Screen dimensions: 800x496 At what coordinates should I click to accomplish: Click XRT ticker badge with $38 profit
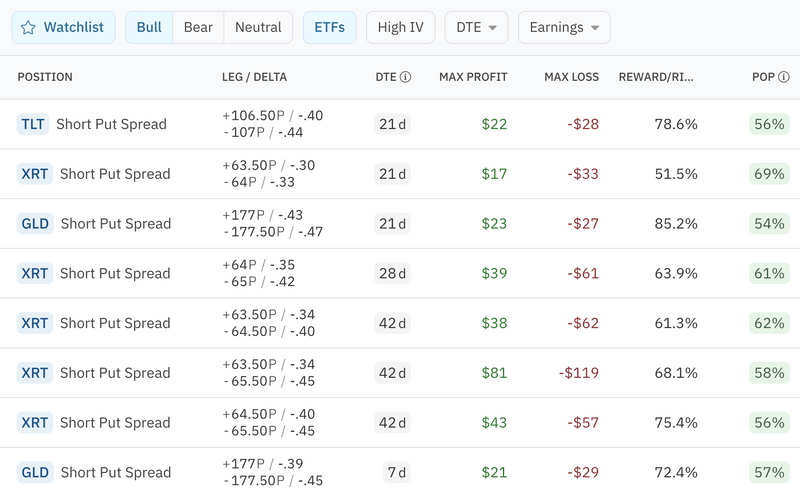click(35, 323)
